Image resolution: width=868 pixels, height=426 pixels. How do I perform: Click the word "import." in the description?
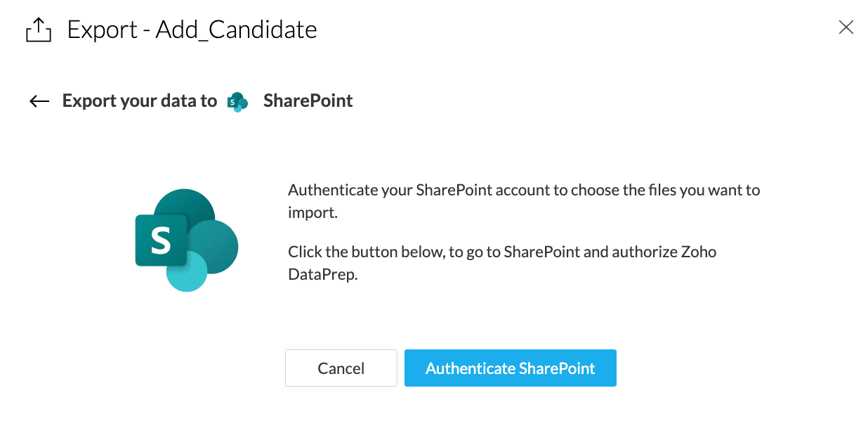pyautogui.click(x=313, y=212)
